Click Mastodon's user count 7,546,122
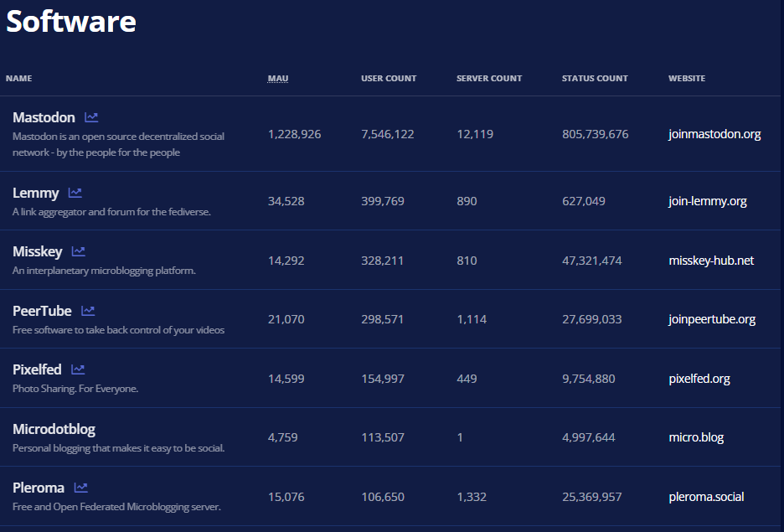This screenshot has height=532, width=784. pos(388,134)
